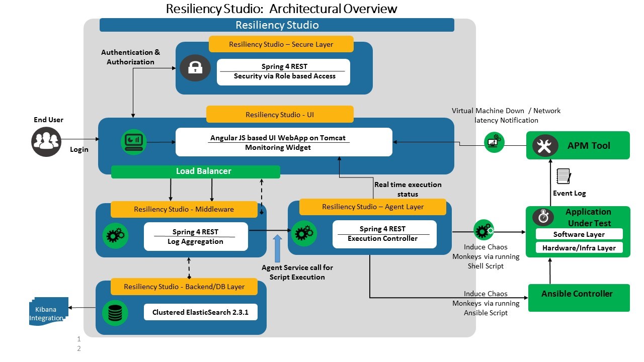644x362 pixels.
Task: Click the End User people icon
Action: [46, 142]
